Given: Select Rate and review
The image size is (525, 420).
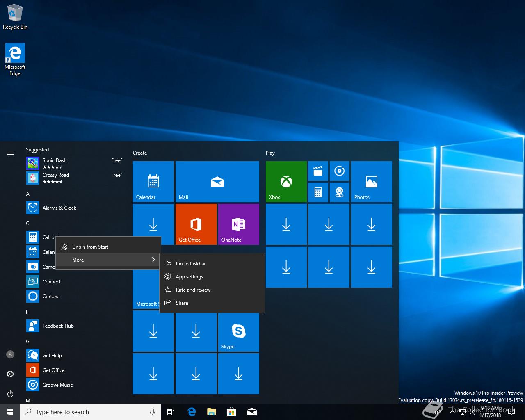Looking at the screenshot, I should tap(212, 290).
